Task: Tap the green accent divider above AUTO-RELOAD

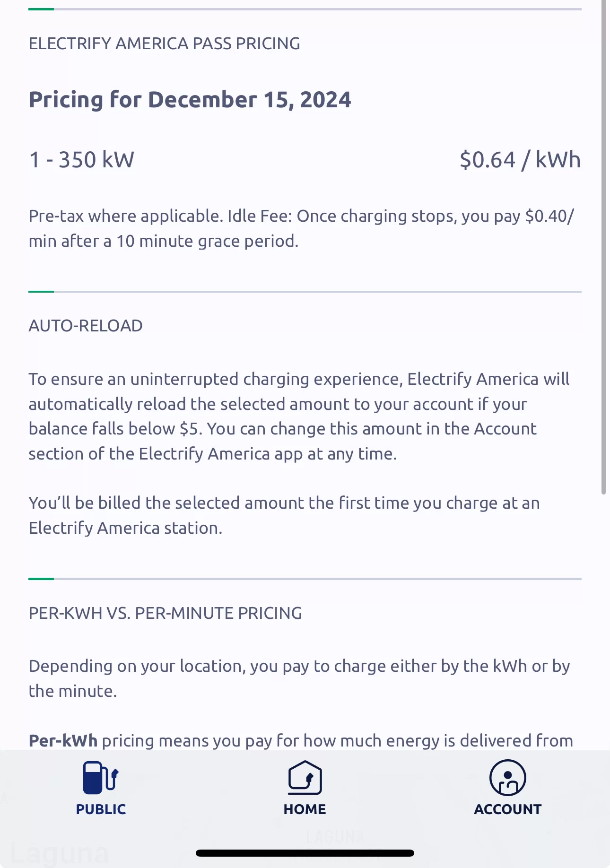Action: pyautogui.click(x=41, y=292)
